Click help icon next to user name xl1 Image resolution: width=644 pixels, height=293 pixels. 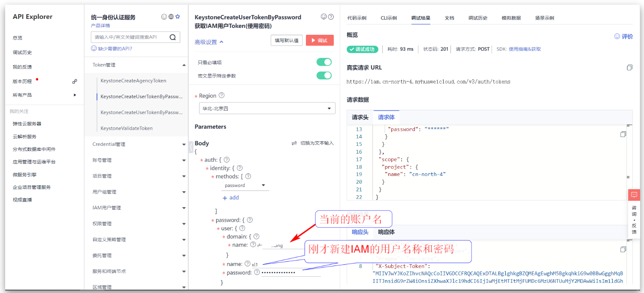248,264
